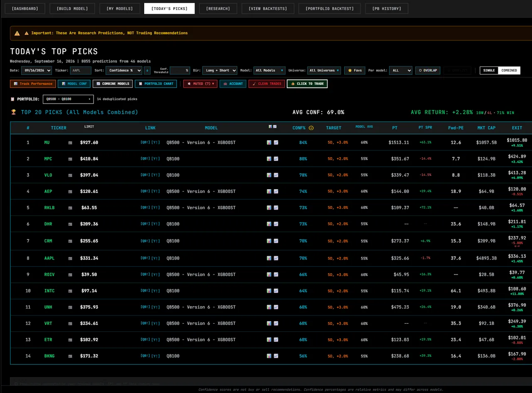Click the COMBINE MODELS button
This screenshot has width=532, height=393.
(x=113, y=84)
